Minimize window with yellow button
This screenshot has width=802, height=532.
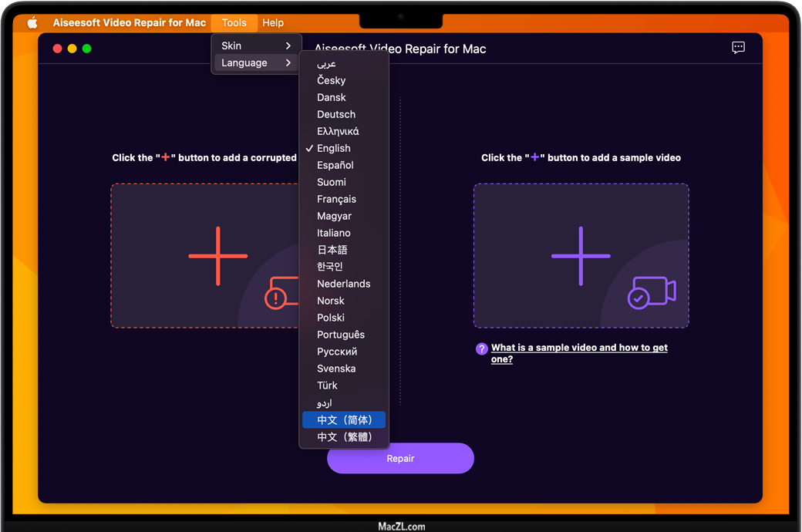(x=72, y=49)
